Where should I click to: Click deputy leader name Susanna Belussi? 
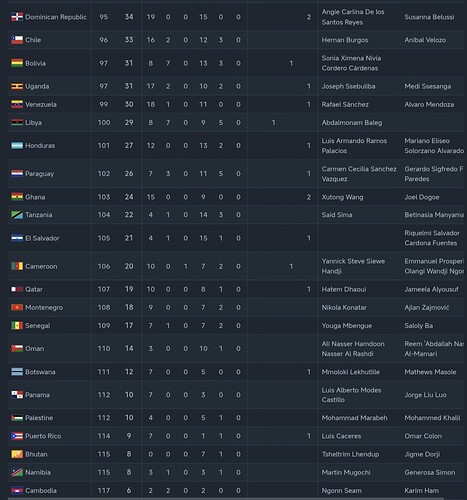429,17
